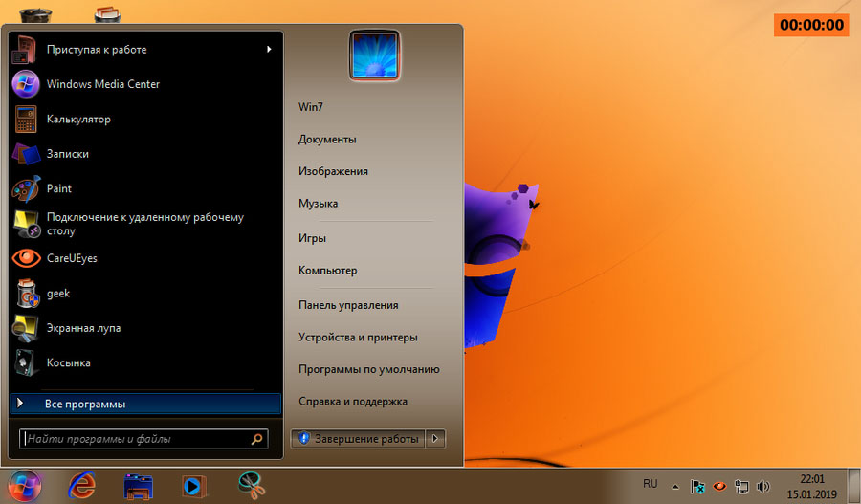Open the Win7 user folder
Viewport: 861px width, 504px height.
click(311, 107)
